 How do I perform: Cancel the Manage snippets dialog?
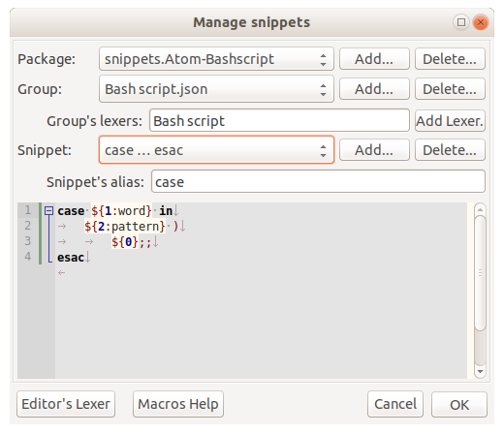[x=395, y=404]
